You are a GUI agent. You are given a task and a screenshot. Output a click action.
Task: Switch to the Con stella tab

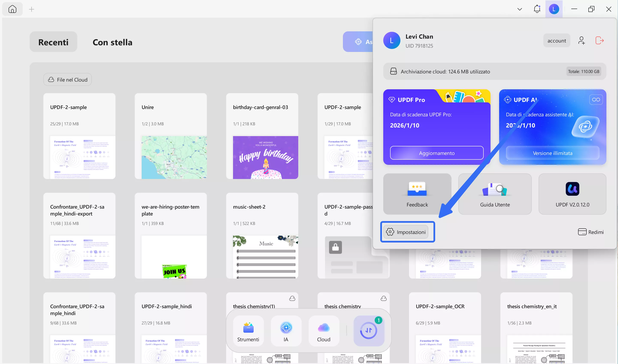112,42
